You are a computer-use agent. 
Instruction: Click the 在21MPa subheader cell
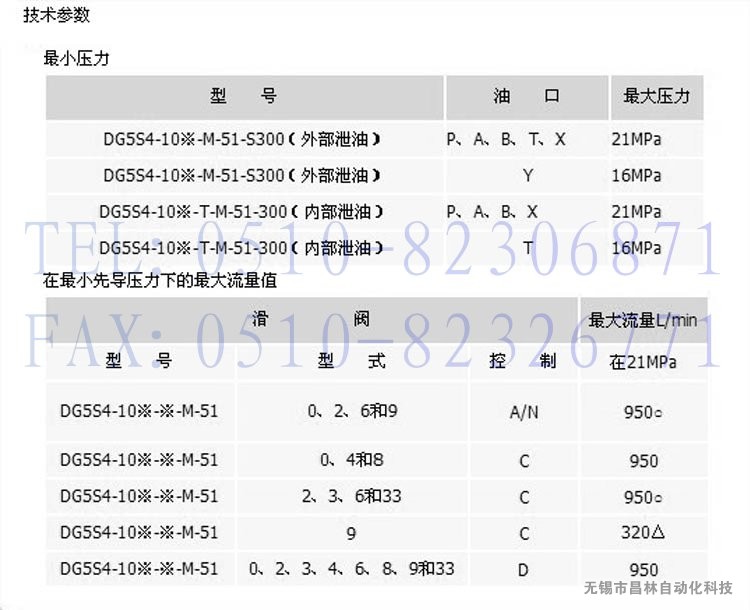[x=642, y=362]
